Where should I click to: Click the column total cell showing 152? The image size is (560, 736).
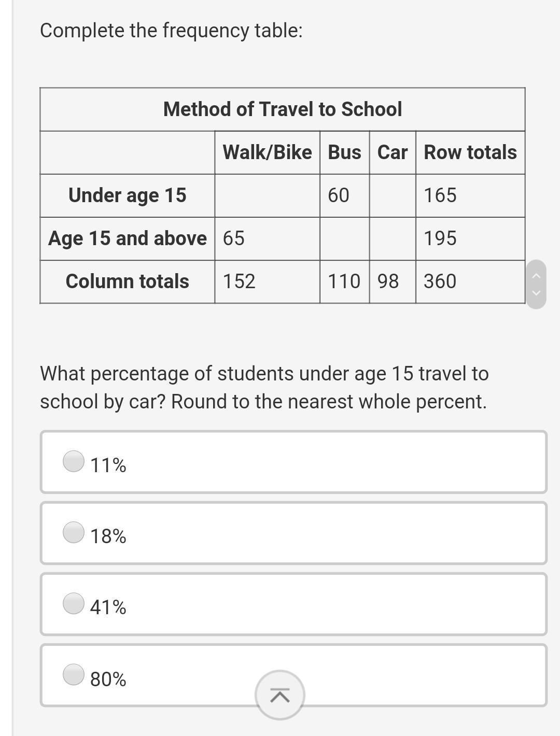click(x=267, y=281)
